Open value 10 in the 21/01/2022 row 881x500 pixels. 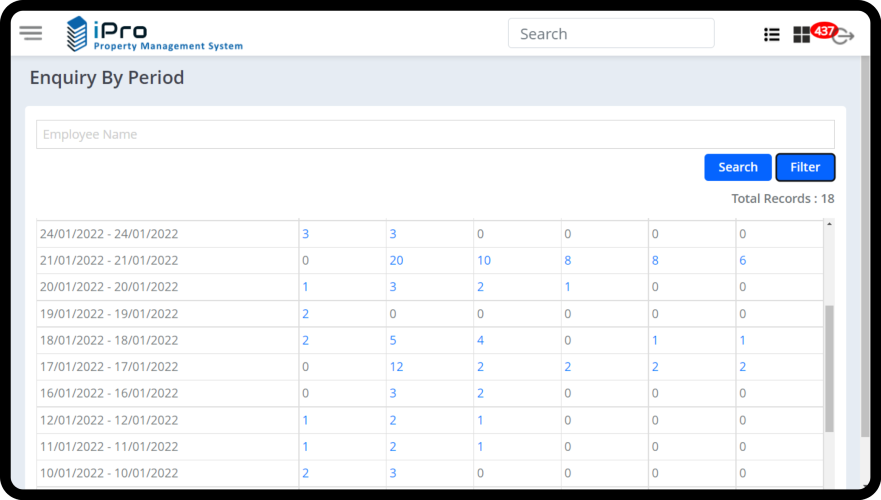(x=483, y=260)
